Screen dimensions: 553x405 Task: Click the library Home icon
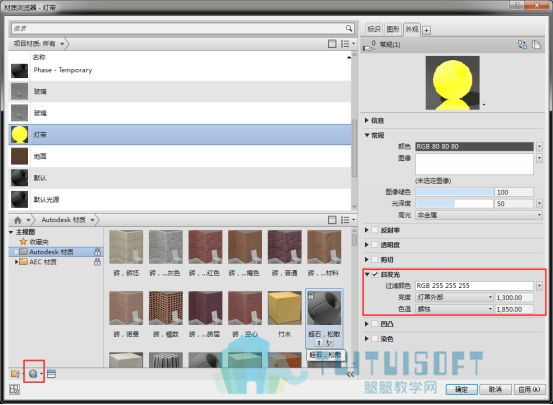(18, 220)
